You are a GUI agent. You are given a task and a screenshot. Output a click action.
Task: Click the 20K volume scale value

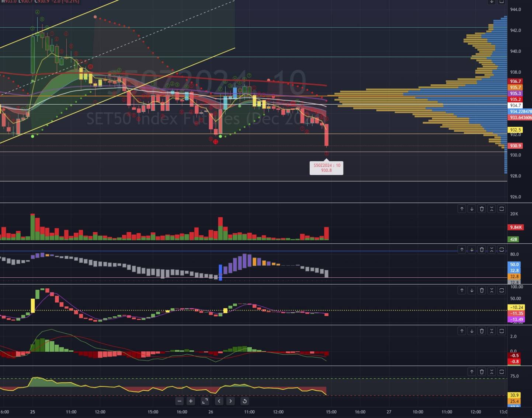coord(514,214)
